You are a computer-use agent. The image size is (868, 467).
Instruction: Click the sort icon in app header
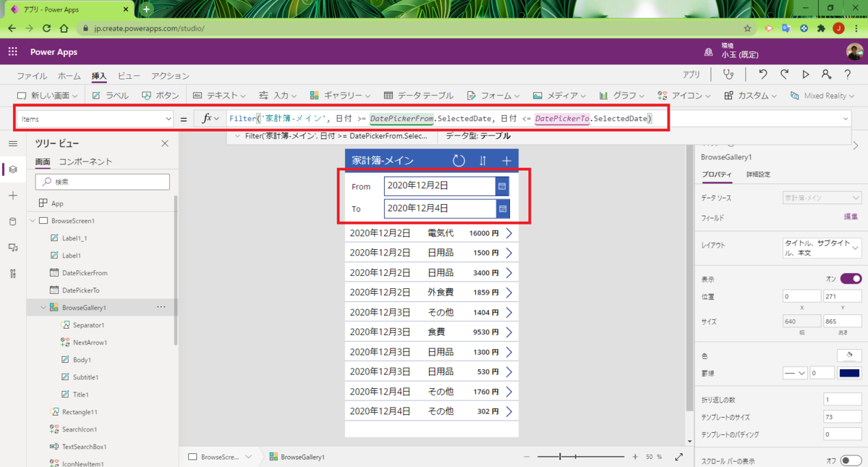[x=482, y=161]
